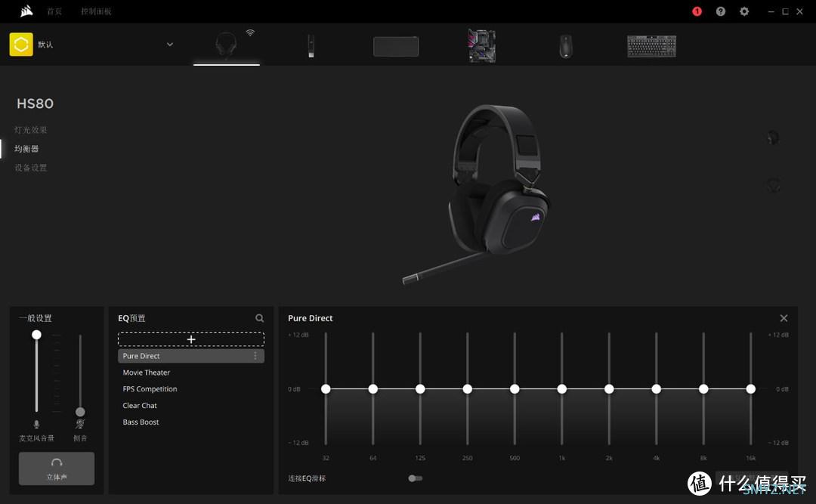
Task: Click the HS80 headset preview image
Action: 476,193
